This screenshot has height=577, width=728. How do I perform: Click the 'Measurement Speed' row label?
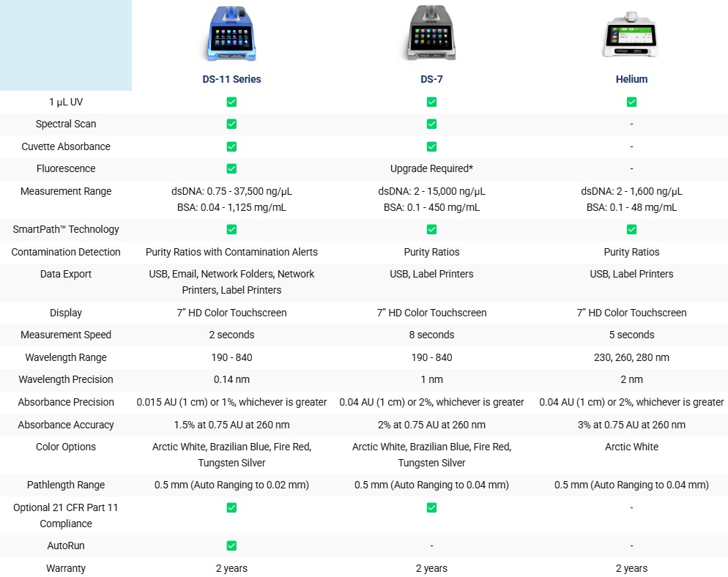[66, 335]
